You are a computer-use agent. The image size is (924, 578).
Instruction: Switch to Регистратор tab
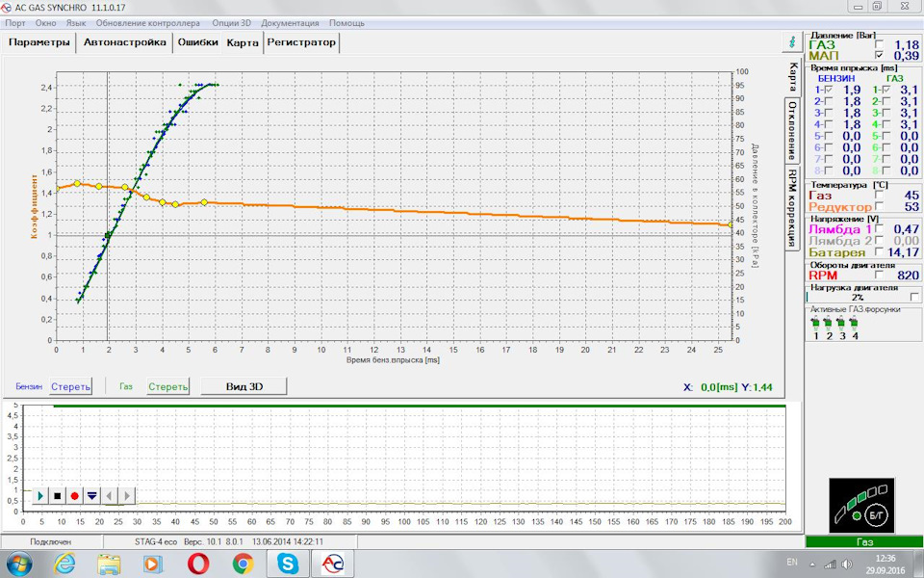[301, 42]
